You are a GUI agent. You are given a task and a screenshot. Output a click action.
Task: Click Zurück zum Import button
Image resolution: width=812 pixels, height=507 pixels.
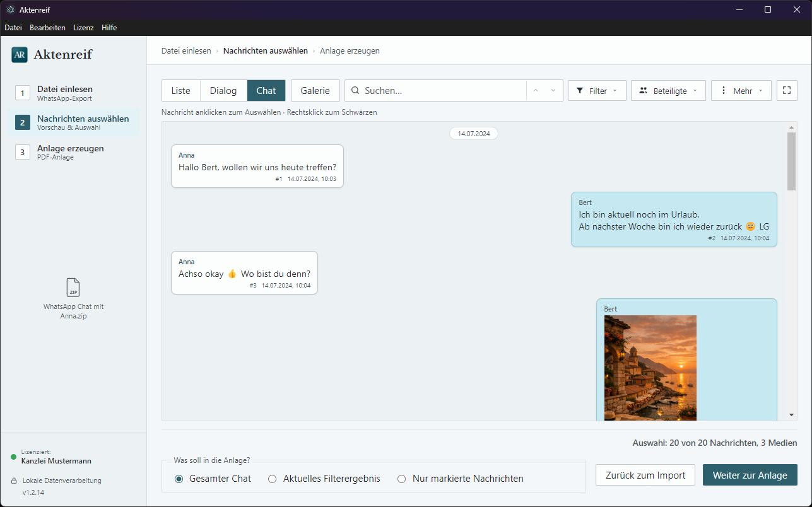coord(645,475)
